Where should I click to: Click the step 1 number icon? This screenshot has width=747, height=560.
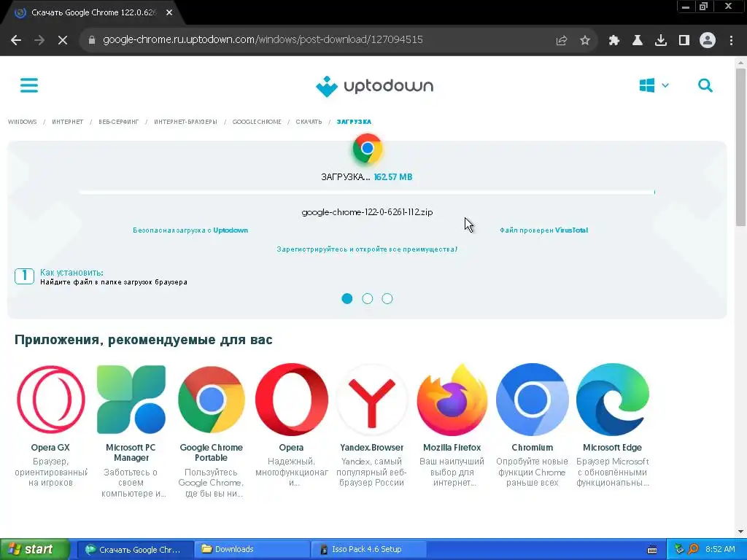[24, 276]
